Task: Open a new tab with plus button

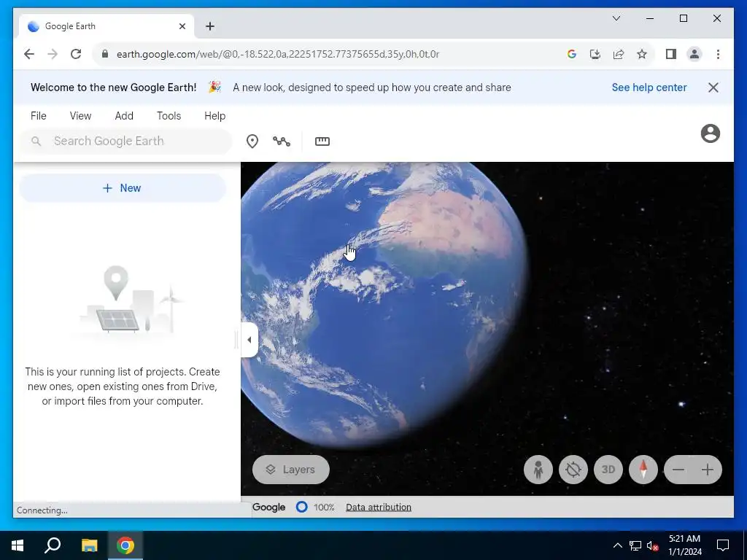Action: pos(210,26)
